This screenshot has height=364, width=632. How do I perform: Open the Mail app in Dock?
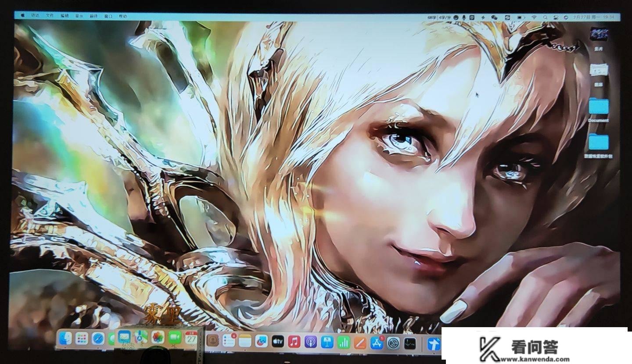coord(125,337)
